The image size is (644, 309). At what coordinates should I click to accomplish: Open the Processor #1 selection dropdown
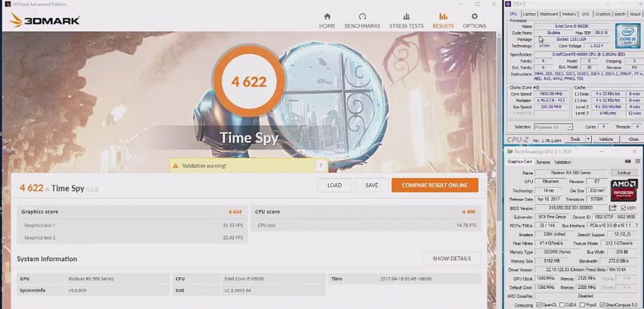coord(553,127)
